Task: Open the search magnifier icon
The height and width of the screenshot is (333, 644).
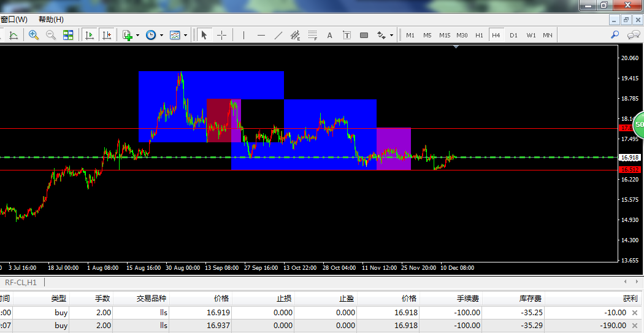Action: [x=615, y=35]
